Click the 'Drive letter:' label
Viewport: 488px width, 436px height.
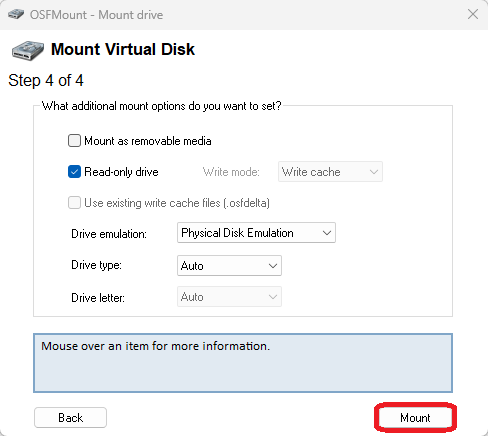coord(98,297)
